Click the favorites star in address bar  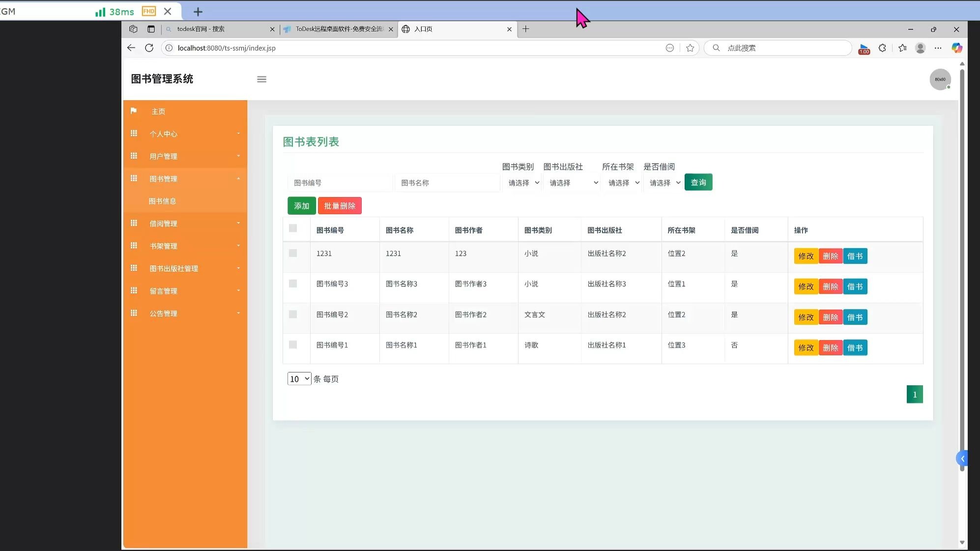coord(690,48)
